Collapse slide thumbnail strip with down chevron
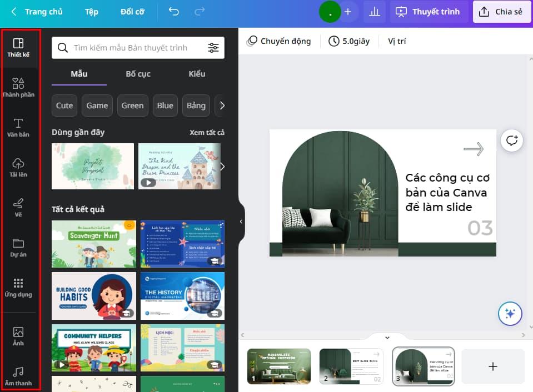 tap(387, 336)
